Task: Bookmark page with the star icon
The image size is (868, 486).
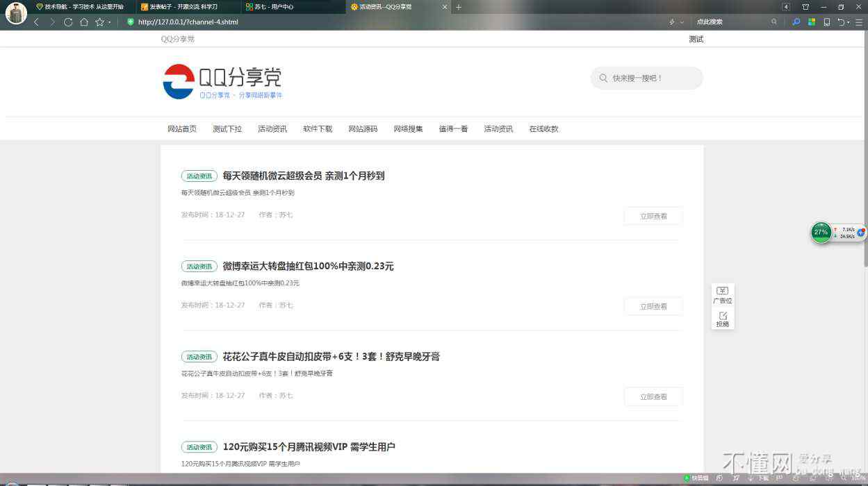Action: click(99, 22)
